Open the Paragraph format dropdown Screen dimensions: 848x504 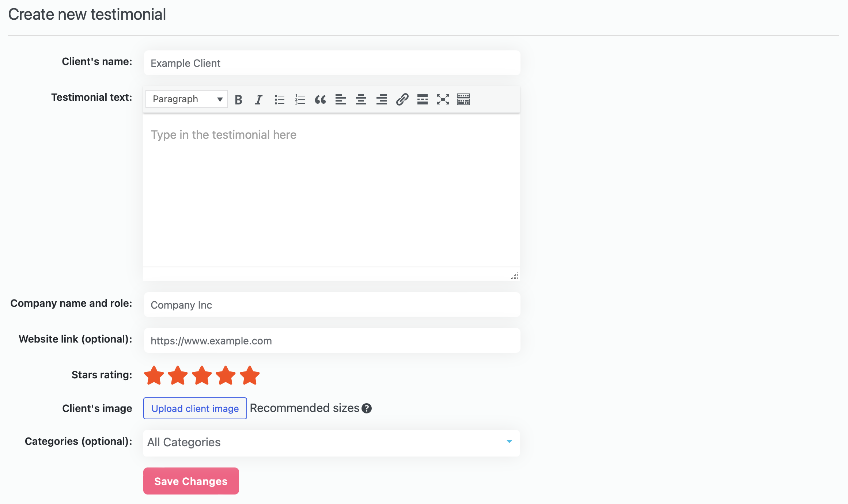(187, 99)
